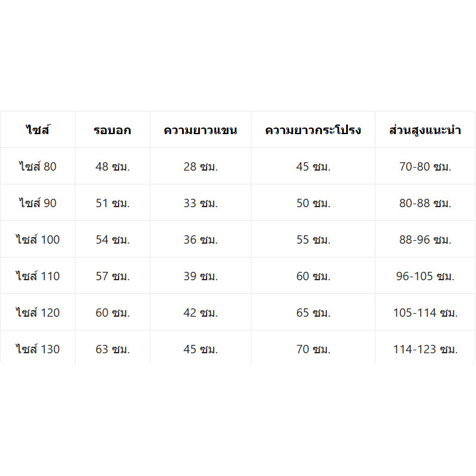Click the 70-80 ซม. height cell
The height and width of the screenshot is (476, 476).
tap(425, 166)
